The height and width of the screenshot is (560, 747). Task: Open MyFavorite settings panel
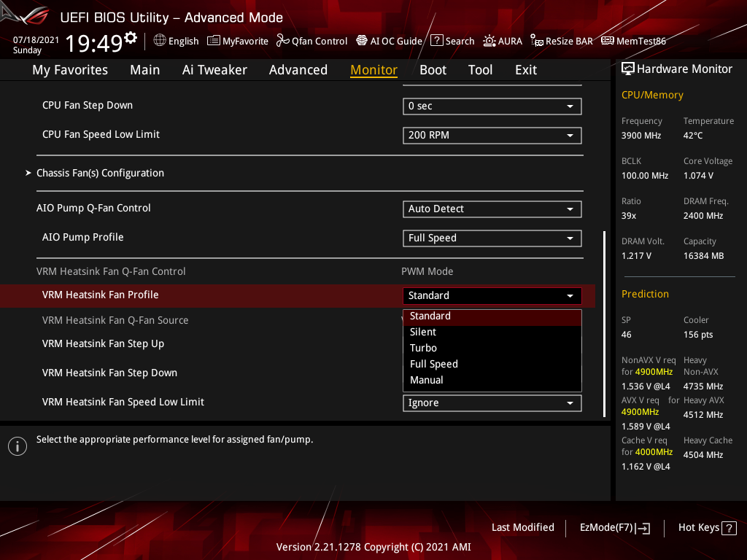237,41
